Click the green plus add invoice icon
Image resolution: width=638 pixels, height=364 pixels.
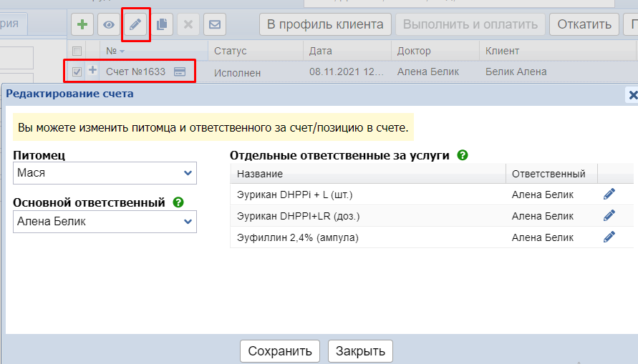pyautogui.click(x=82, y=24)
